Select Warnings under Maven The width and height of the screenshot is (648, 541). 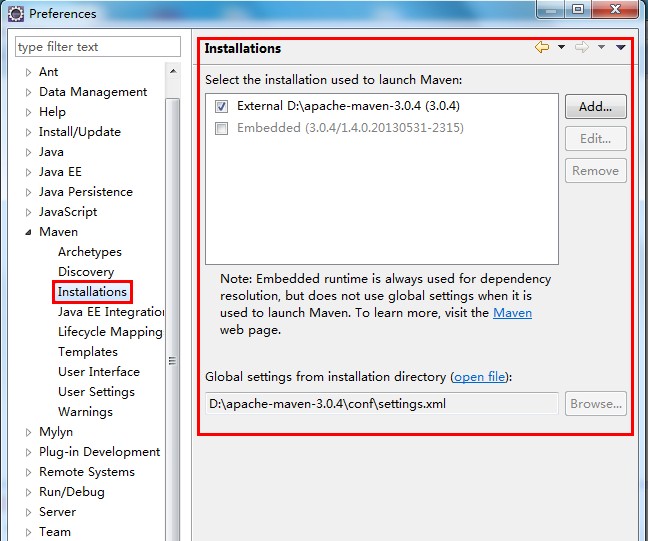pyautogui.click(x=85, y=412)
